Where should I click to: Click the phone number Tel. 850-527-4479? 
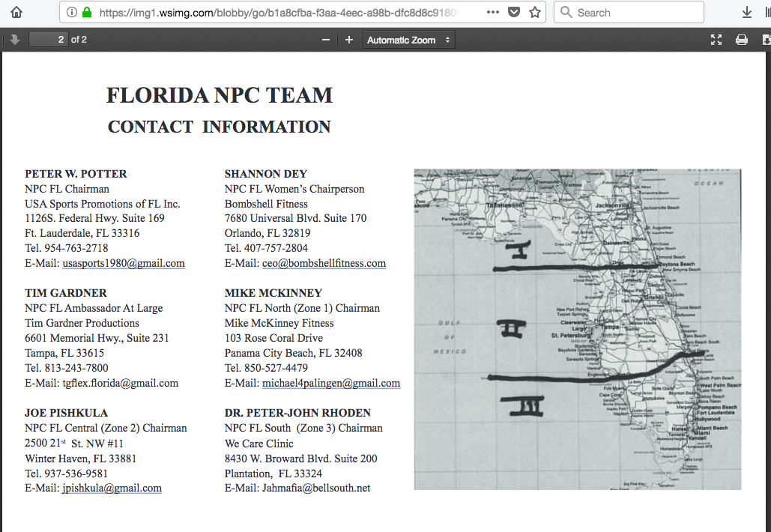click(x=266, y=368)
